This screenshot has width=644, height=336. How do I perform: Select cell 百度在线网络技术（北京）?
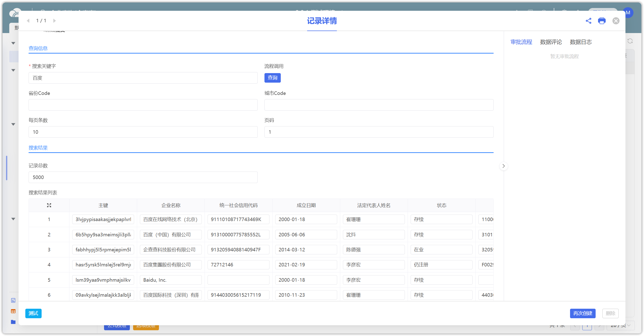coord(171,219)
